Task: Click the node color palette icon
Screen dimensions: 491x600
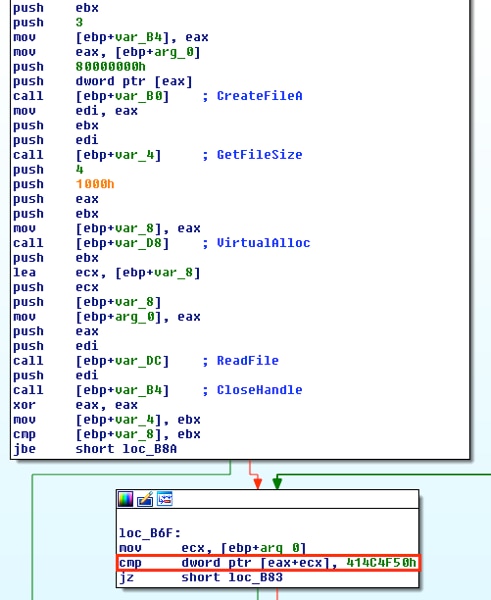Action: (x=126, y=499)
